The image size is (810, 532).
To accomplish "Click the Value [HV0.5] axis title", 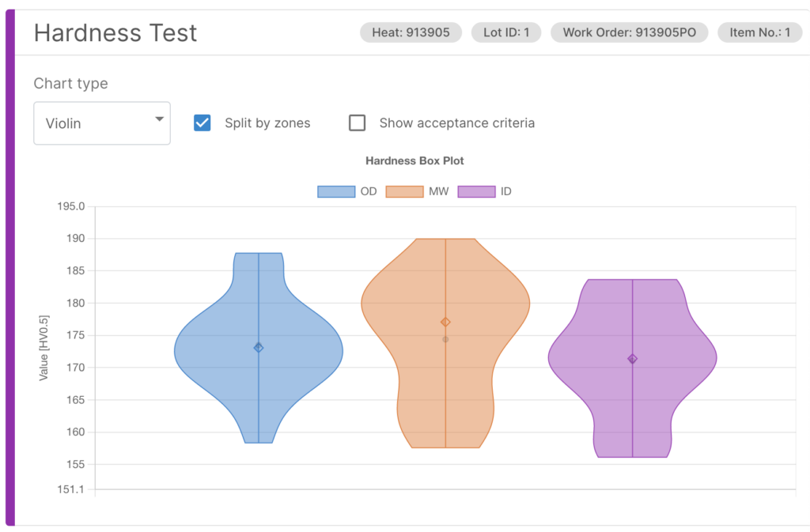I will [x=44, y=348].
